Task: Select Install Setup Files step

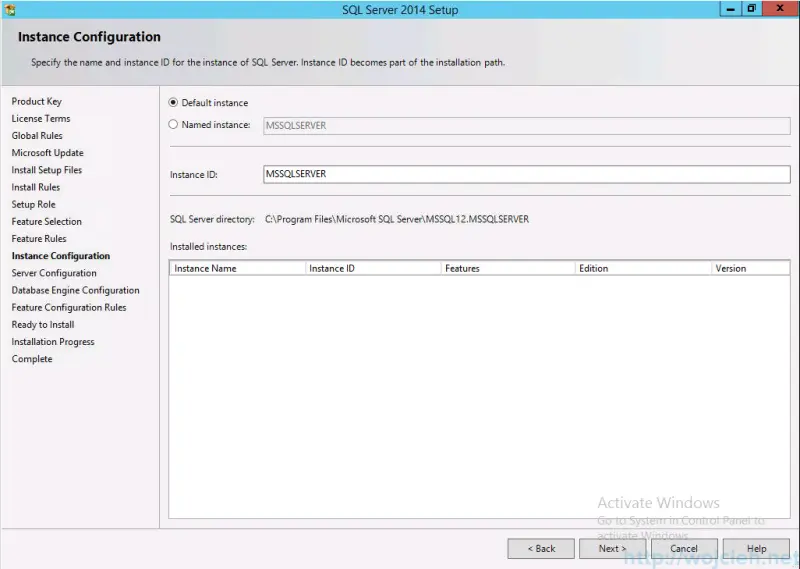Action: pyautogui.click(x=47, y=170)
